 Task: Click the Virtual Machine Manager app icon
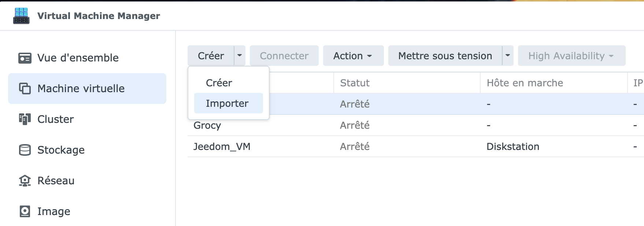click(21, 16)
